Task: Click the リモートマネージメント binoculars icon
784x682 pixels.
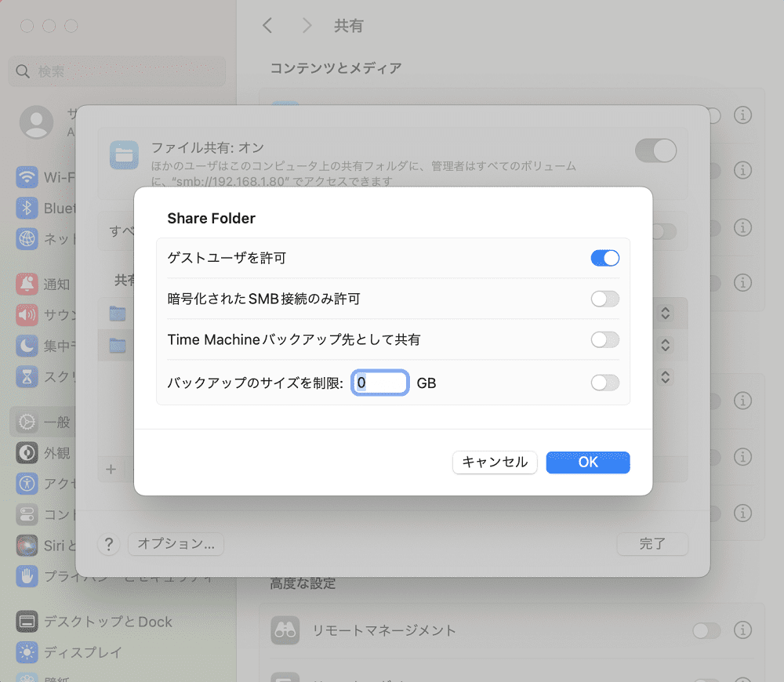Action: [x=285, y=630]
